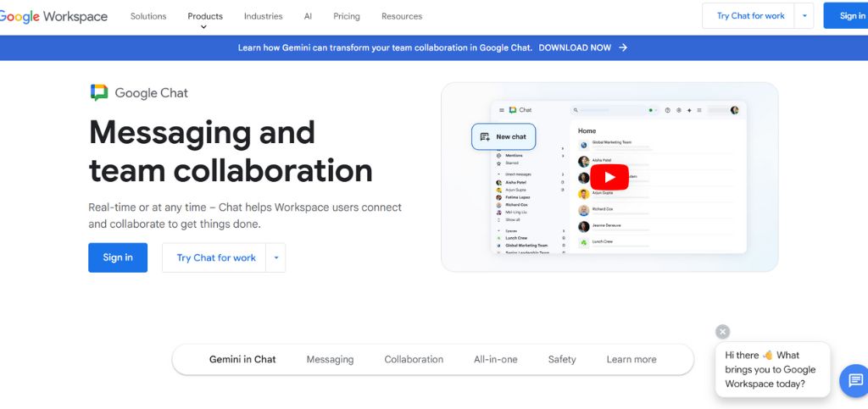The width and height of the screenshot is (868, 409).
Task: Expand the chevron under Products
Action: coord(203,26)
